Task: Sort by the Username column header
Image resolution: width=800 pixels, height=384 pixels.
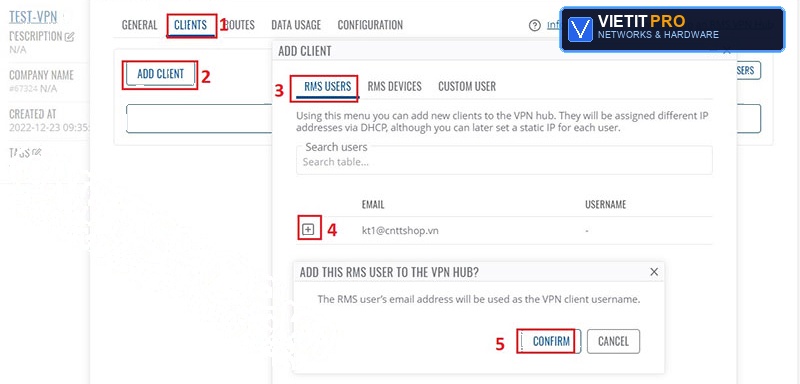Action: (605, 204)
